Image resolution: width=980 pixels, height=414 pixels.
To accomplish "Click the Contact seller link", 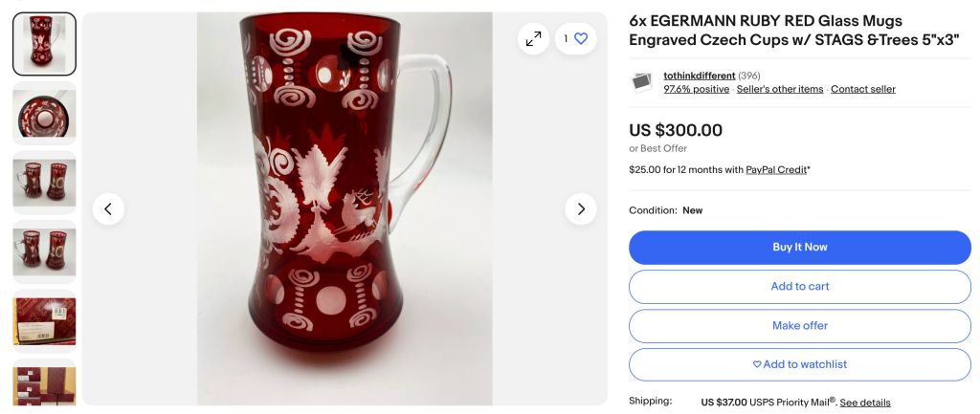I will pyautogui.click(x=862, y=89).
